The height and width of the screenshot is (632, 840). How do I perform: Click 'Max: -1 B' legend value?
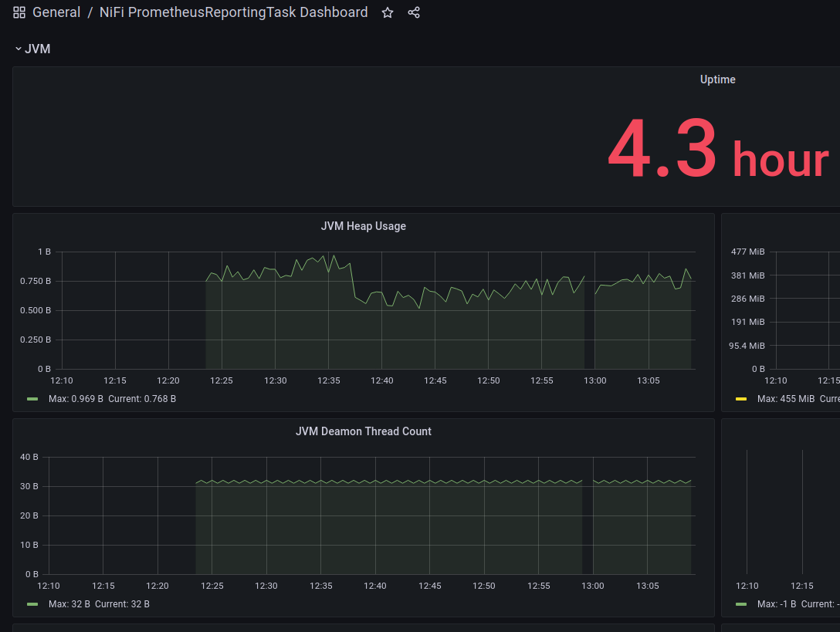[x=777, y=604]
